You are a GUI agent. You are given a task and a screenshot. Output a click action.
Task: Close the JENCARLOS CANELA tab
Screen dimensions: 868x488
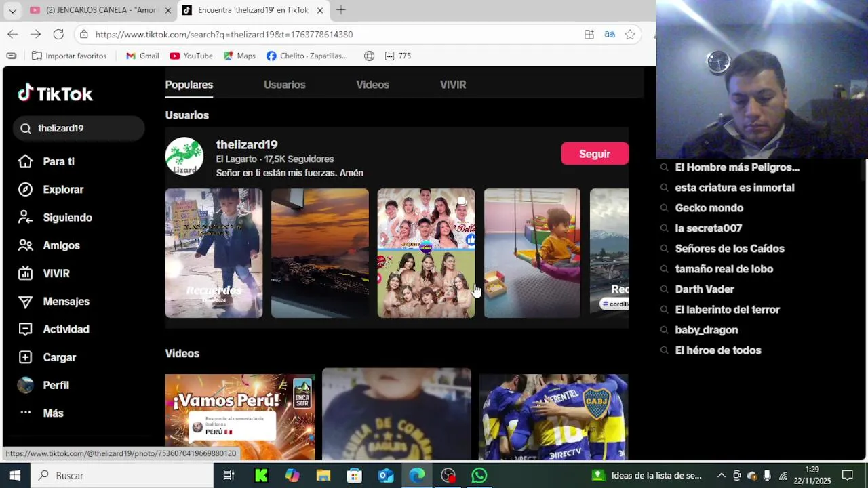click(x=168, y=10)
